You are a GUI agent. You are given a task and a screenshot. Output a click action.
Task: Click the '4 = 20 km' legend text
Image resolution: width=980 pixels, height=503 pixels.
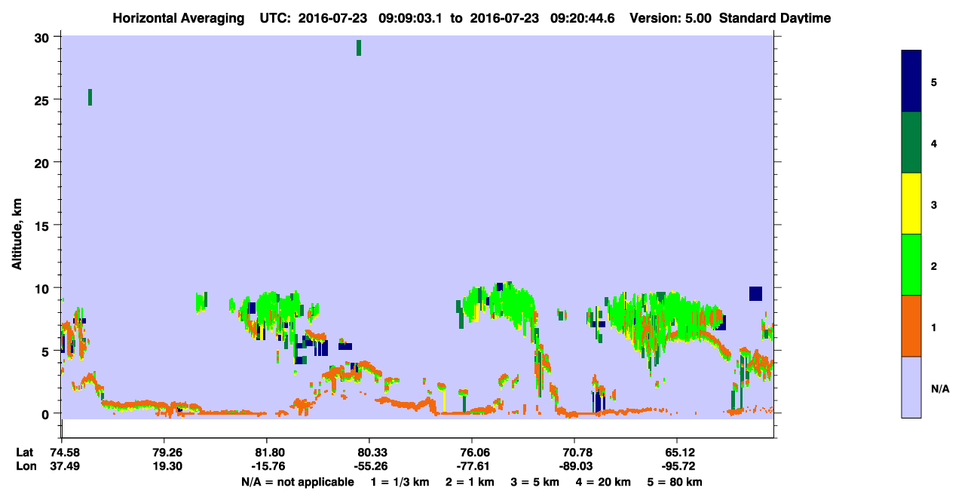(x=604, y=482)
